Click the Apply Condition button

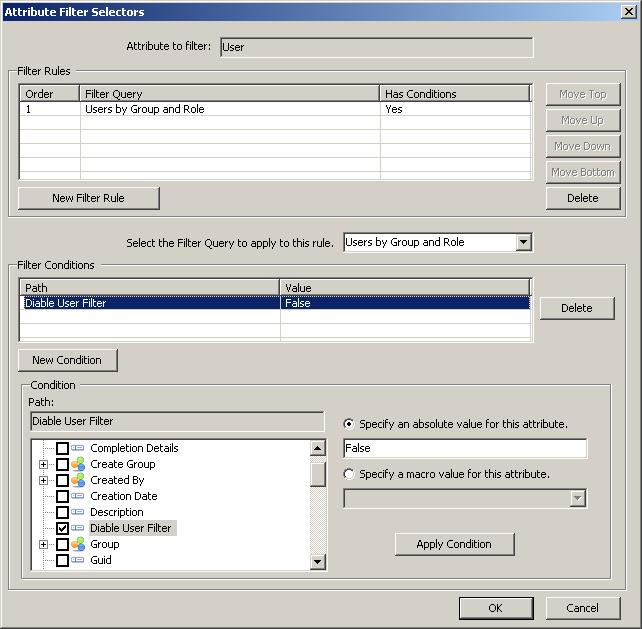pos(453,544)
